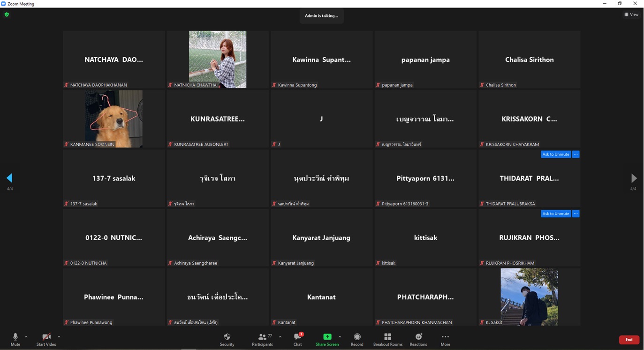The image size is (644, 350).
Task: Ask THIDARAT PRALUBRAKSA to unmute
Action: [555, 154]
